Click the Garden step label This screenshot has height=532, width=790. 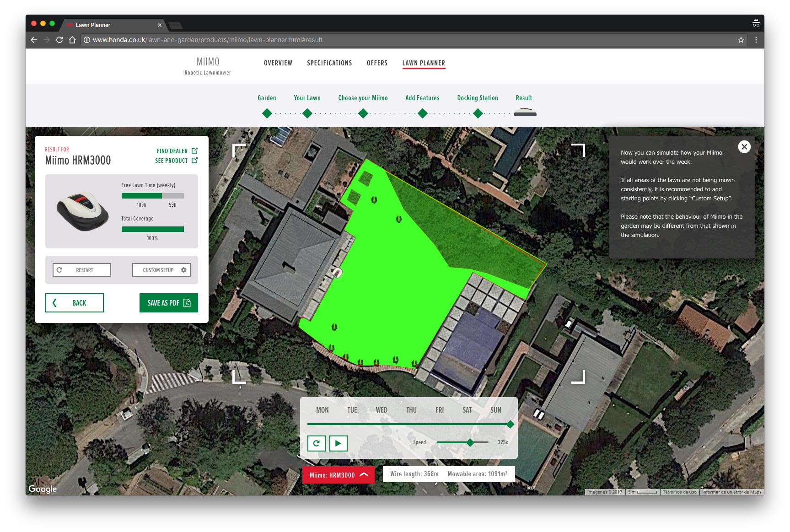point(267,98)
